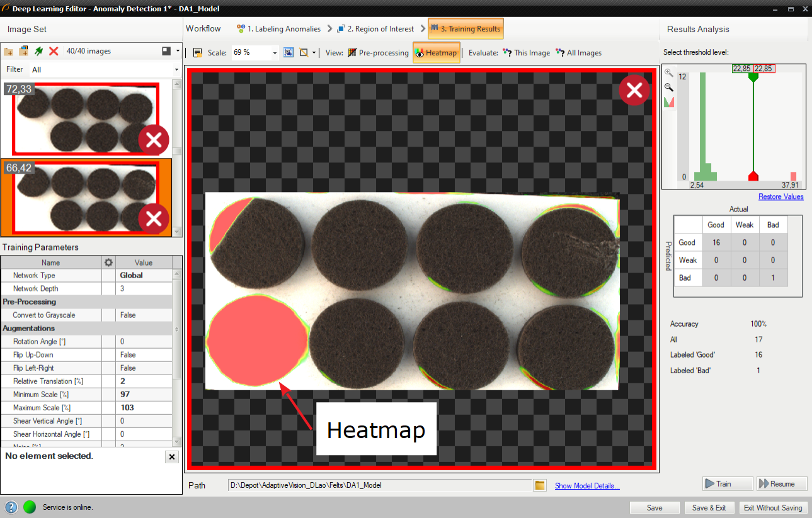Open the Show Model Details link
The image size is (812, 518).
pyautogui.click(x=587, y=485)
